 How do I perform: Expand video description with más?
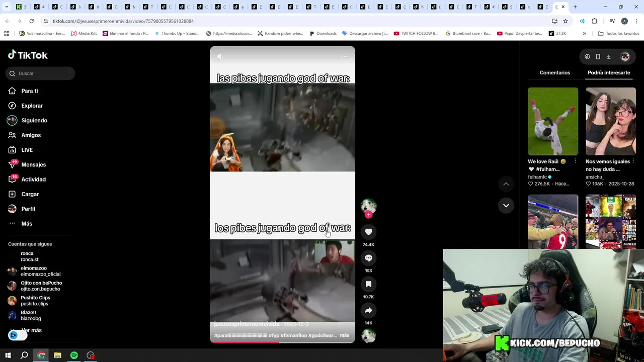coord(344,335)
